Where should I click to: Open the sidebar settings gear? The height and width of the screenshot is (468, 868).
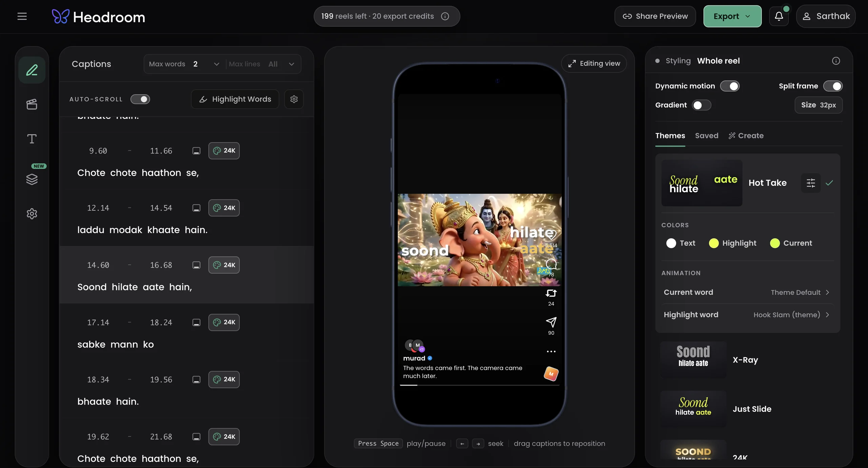click(x=32, y=214)
